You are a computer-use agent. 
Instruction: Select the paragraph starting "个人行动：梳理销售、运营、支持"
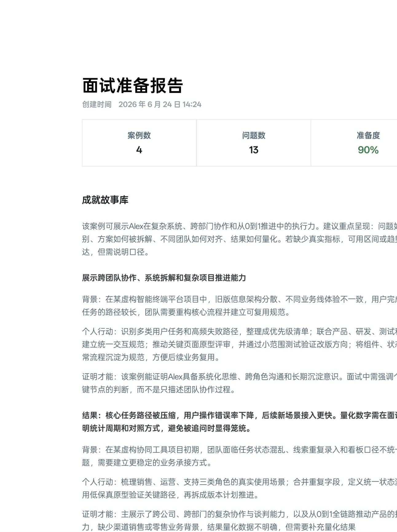[x=239, y=488]
